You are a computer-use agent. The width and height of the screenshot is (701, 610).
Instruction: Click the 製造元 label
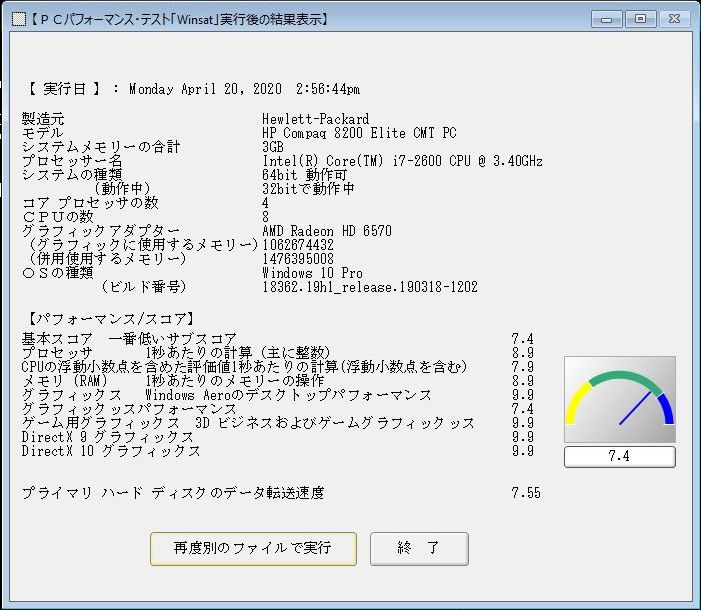(x=43, y=119)
